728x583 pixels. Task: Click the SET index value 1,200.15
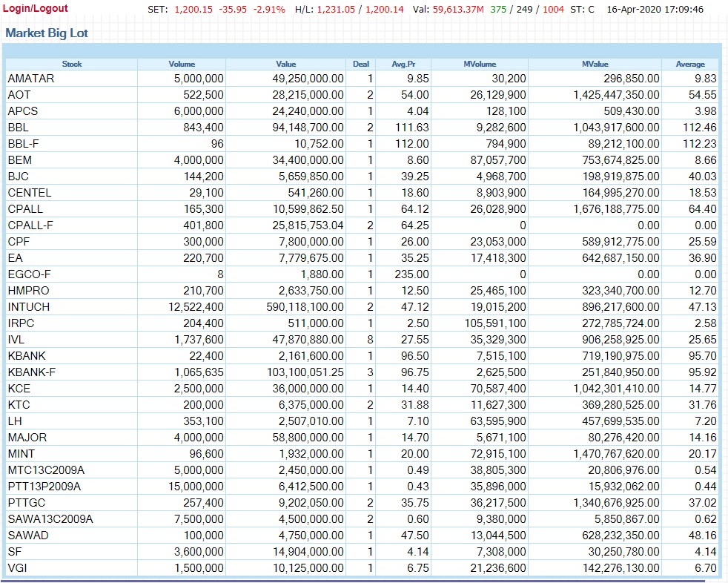193,10
